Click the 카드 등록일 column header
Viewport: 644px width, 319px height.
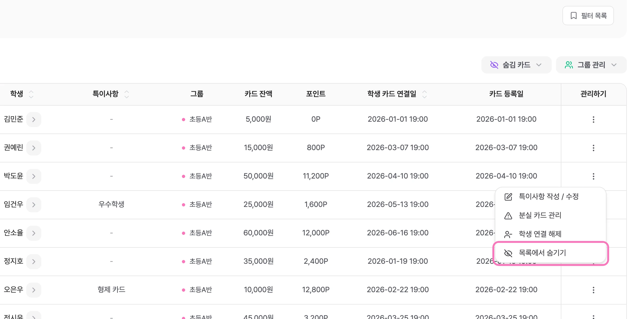(x=506, y=94)
